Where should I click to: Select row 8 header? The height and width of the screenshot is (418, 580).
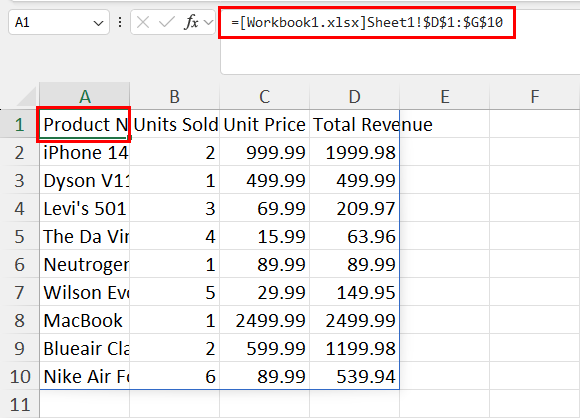pos(20,320)
